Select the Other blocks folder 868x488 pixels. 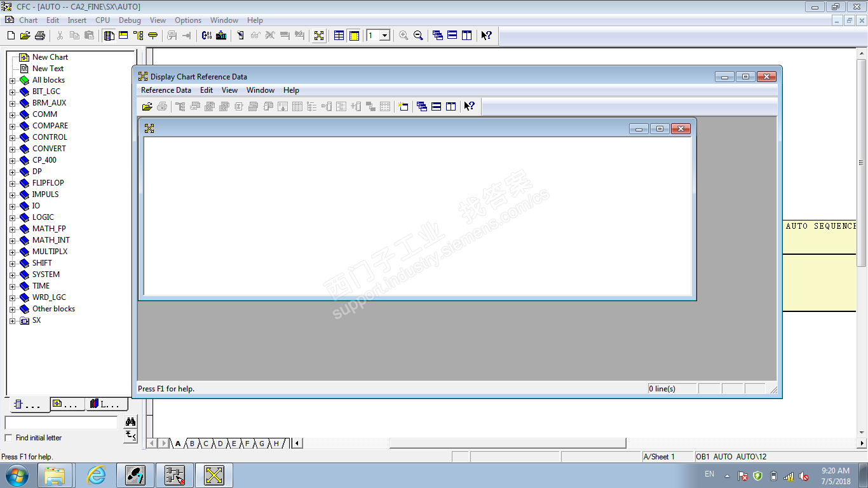click(53, 309)
